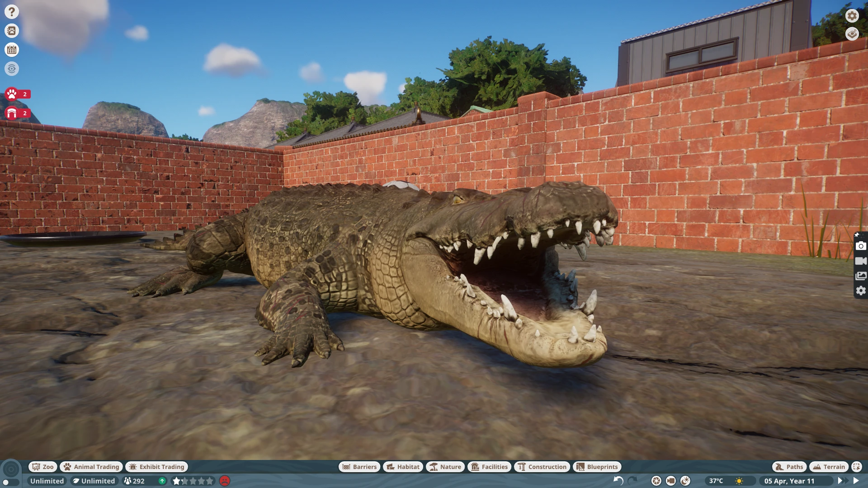Viewport: 868px width, 488px height.
Task: Click the date 05 Apr, Year 11
Action: (789, 481)
